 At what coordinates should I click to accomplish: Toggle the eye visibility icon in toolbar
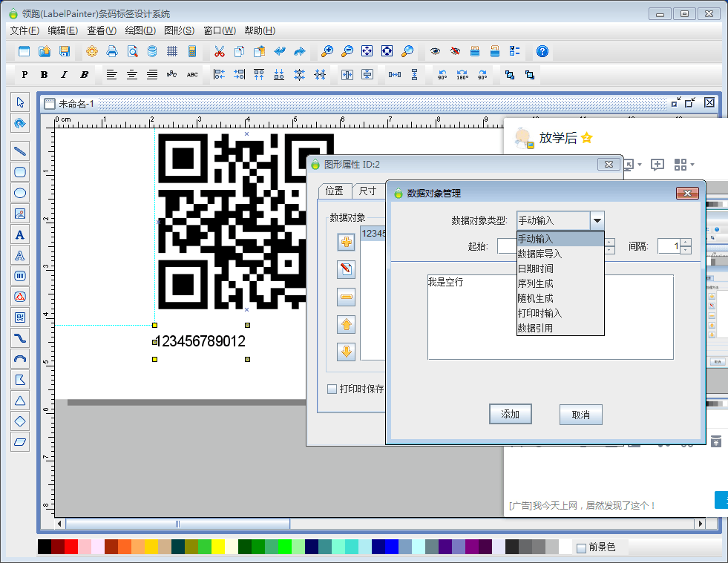click(435, 51)
